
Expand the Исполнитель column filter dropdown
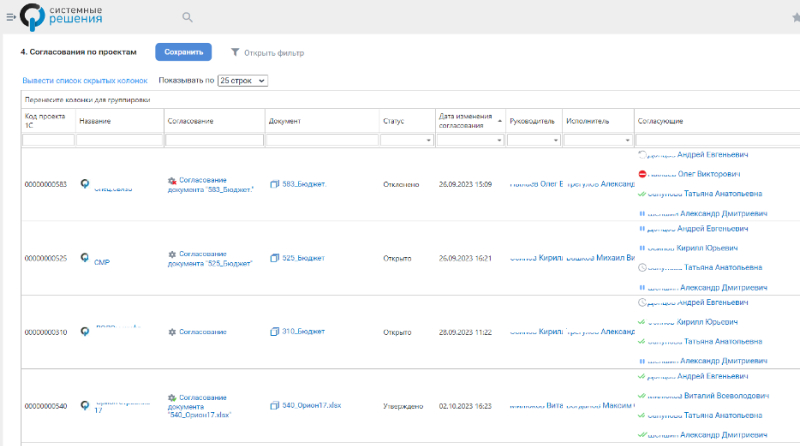pyautogui.click(x=627, y=141)
